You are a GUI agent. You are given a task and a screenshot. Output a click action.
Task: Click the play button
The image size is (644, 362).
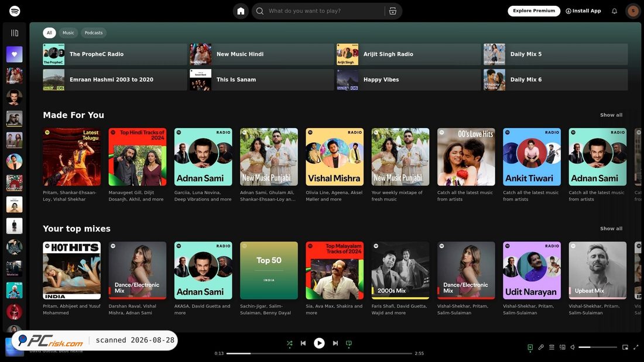(x=319, y=343)
